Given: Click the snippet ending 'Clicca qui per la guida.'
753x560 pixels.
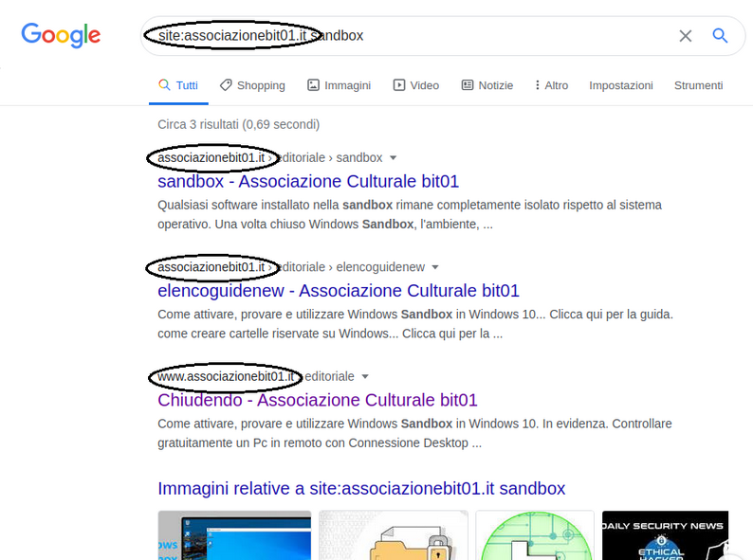Looking at the screenshot, I should (415, 324).
